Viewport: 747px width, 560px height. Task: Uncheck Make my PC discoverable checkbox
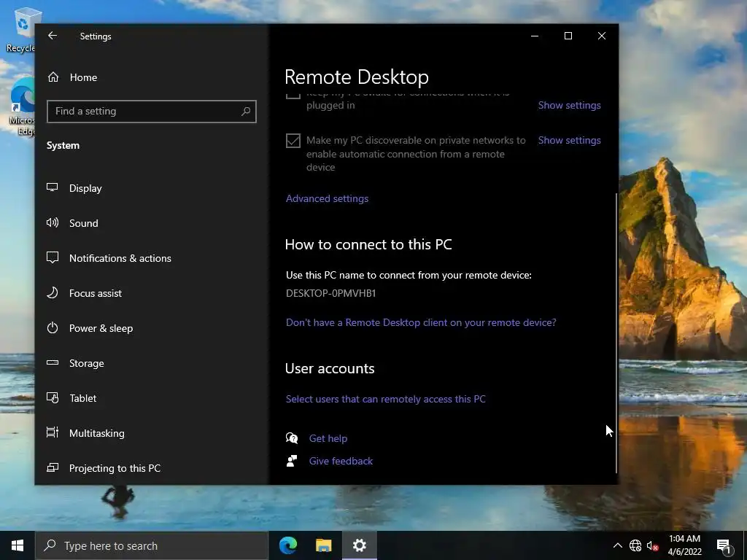tap(293, 141)
